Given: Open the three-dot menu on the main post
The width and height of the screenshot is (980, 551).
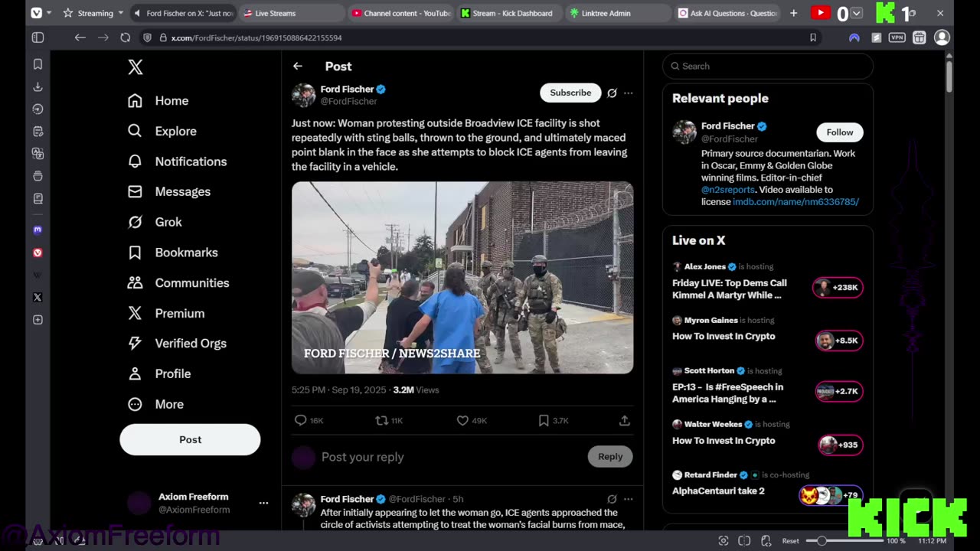Looking at the screenshot, I should point(629,93).
